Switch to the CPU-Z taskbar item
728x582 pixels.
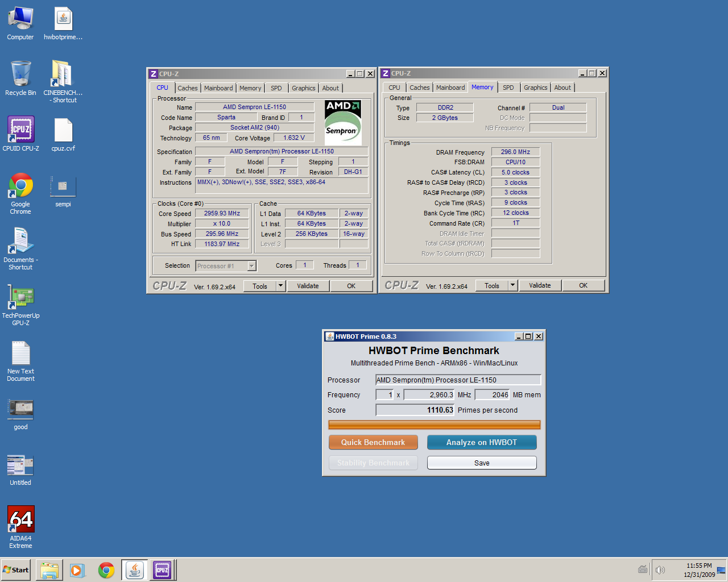(162, 570)
